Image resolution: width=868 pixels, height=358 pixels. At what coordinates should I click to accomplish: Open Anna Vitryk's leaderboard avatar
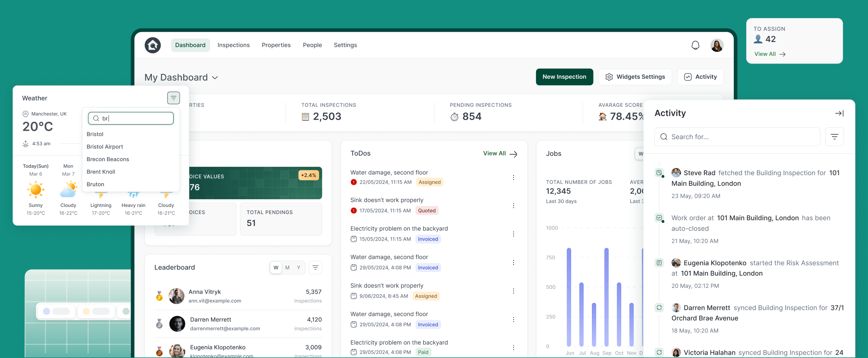point(176,296)
